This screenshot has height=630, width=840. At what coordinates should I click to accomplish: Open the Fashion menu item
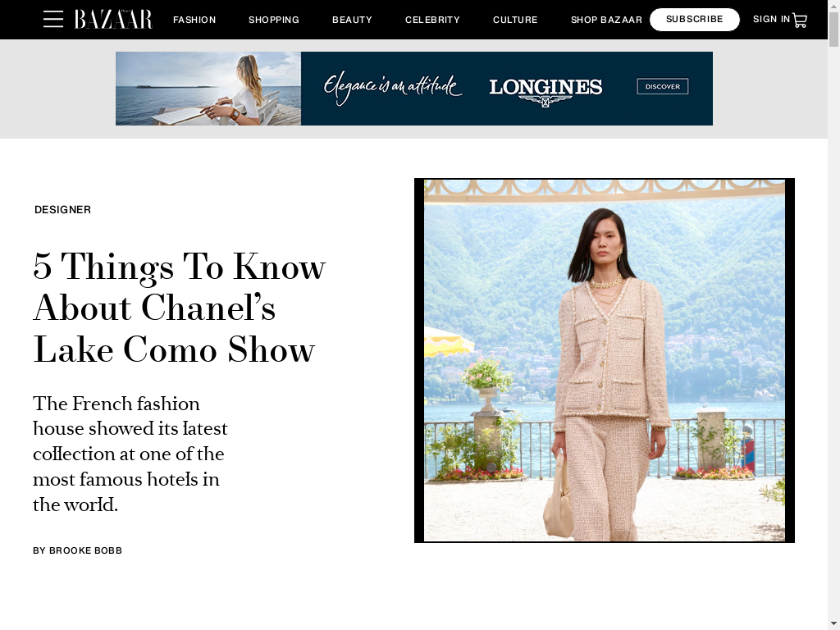194,20
